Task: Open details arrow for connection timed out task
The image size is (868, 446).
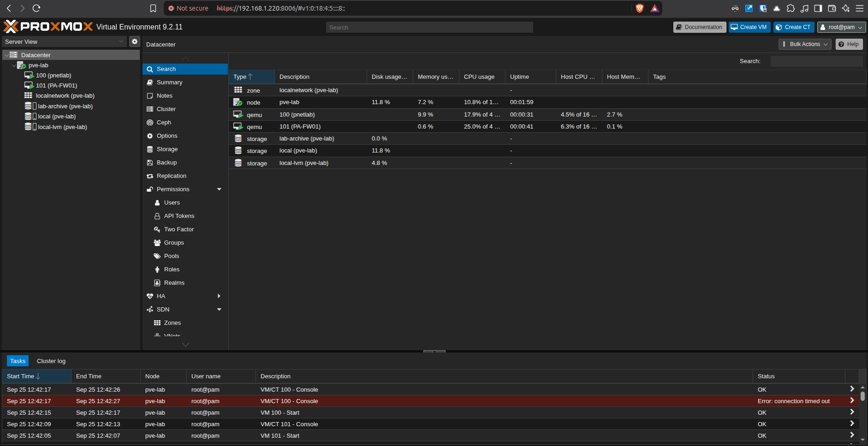Action: coord(852,401)
